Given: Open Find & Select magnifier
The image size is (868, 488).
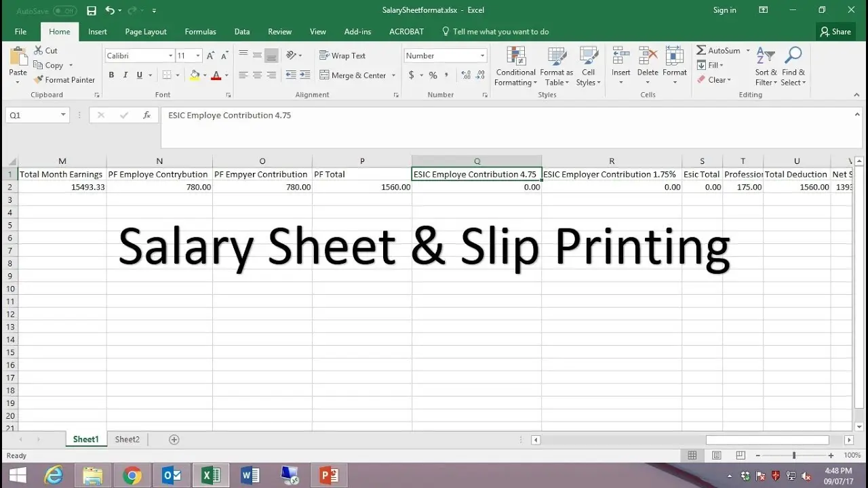Looking at the screenshot, I should pyautogui.click(x=793, y=67).
